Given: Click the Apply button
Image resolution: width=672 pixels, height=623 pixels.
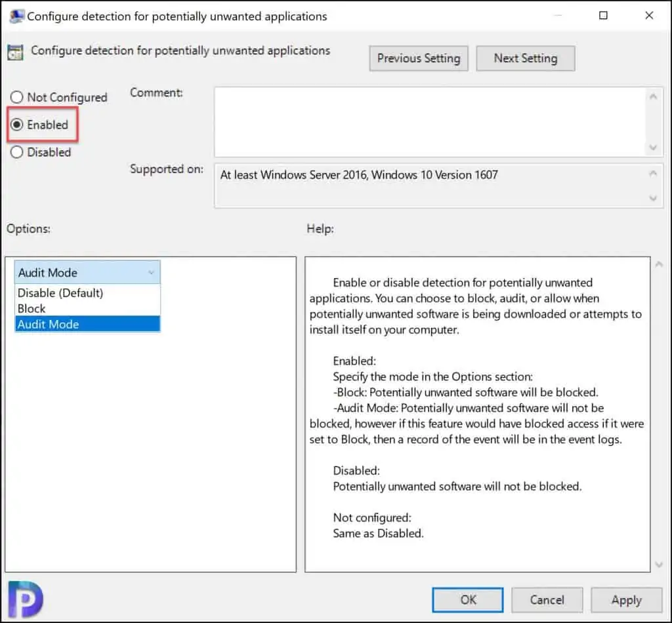Looking at the screenshot, I should [x=626, y=599].
